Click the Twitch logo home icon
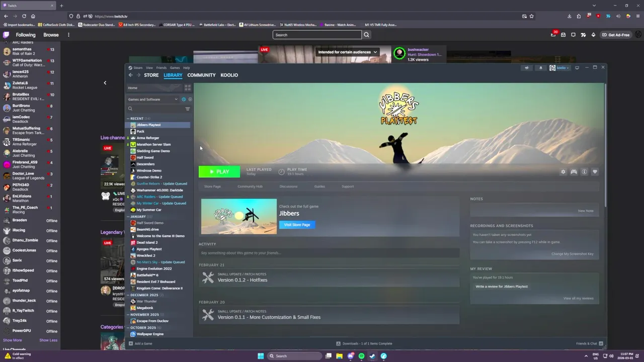This screenshot has width=644, height=362. click(6, 35)
